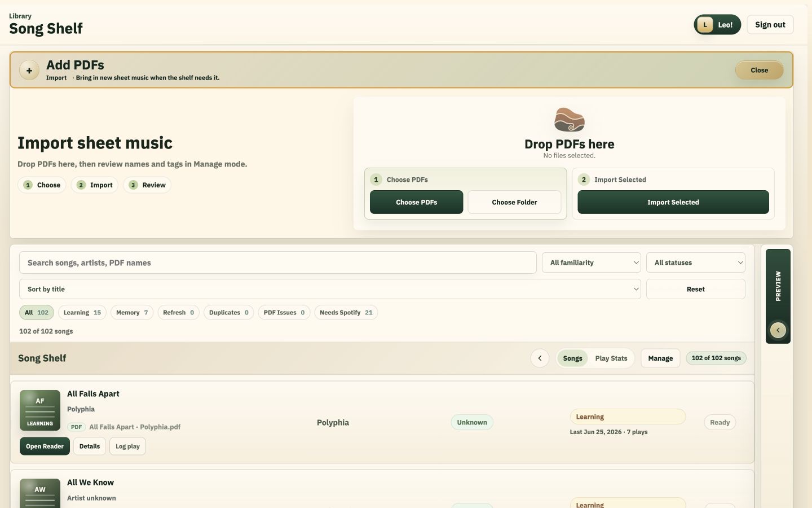Image resolution: width=812 pixels, height=508 pixels.
Task: Click the Choose Folder button
Action: (x=514, y=202)
